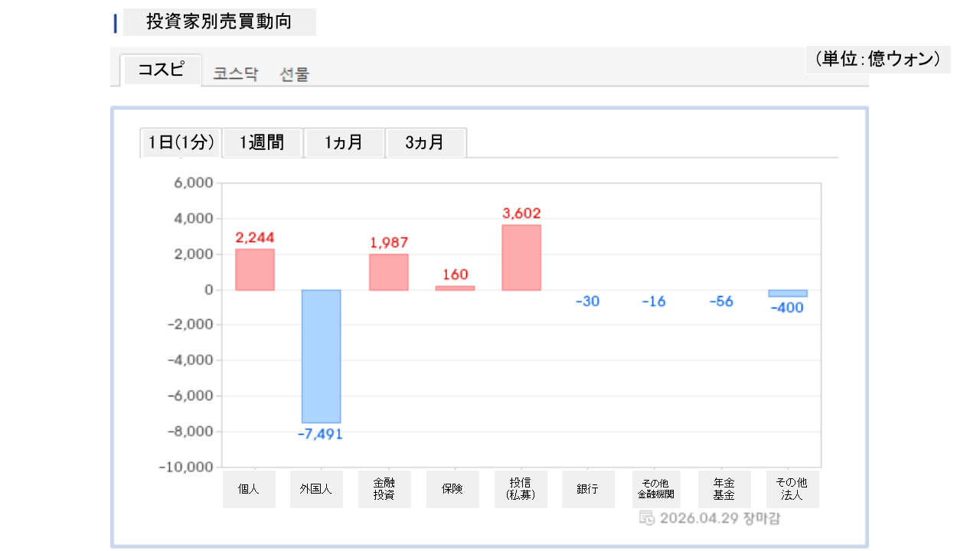Click the 保険 axis label

click(x=452, y=490)
